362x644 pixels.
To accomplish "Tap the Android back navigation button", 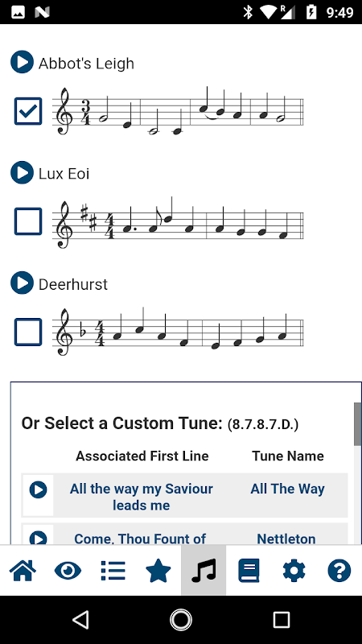I will point(80,619).
